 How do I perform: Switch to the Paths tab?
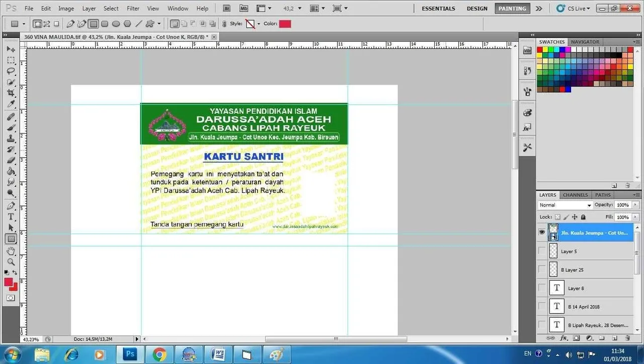click(x=603, y=195)
